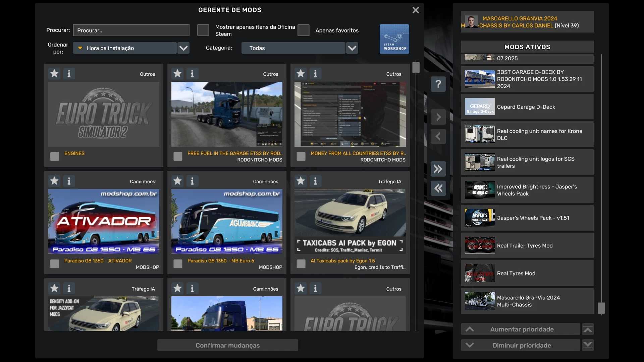Toggle the sort direction triangle in Ordenar por
The image size is (644, 362).
[80, 48]
